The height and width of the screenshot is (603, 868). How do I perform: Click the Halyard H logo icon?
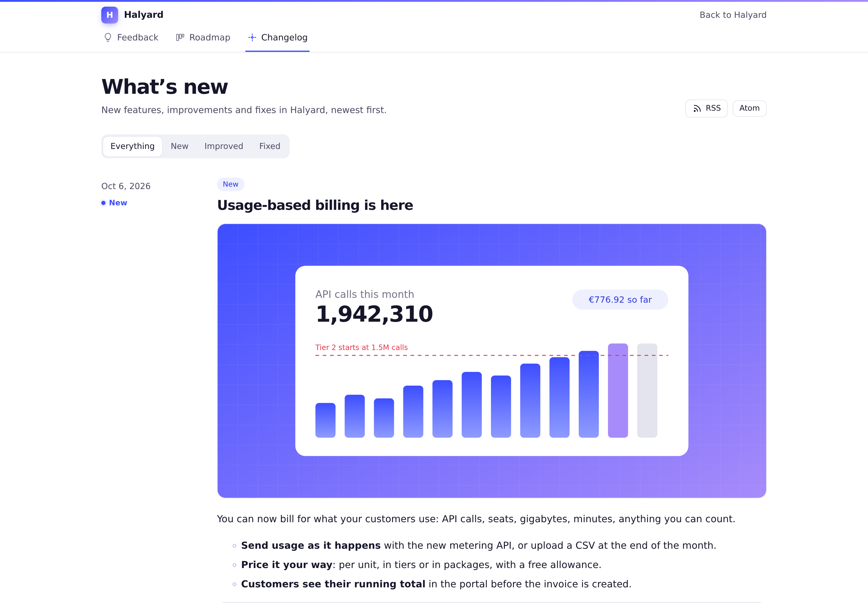tap(109, 15)
